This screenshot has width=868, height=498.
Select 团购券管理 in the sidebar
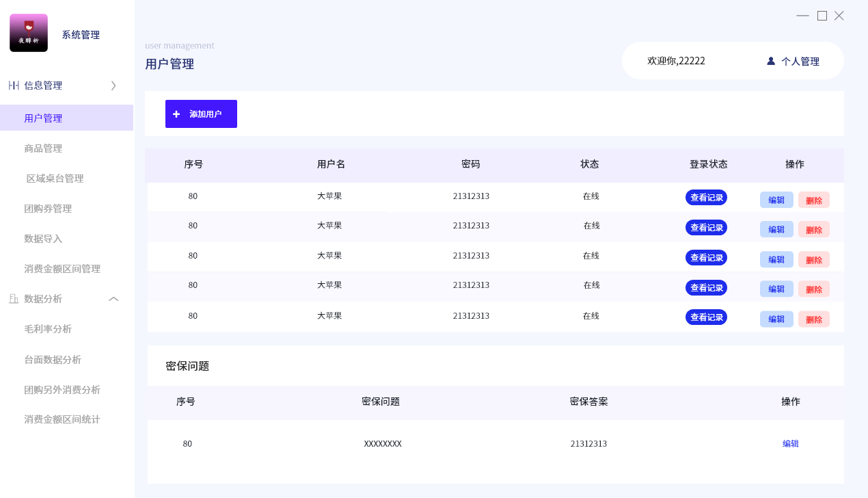click(x=48, y=209)
